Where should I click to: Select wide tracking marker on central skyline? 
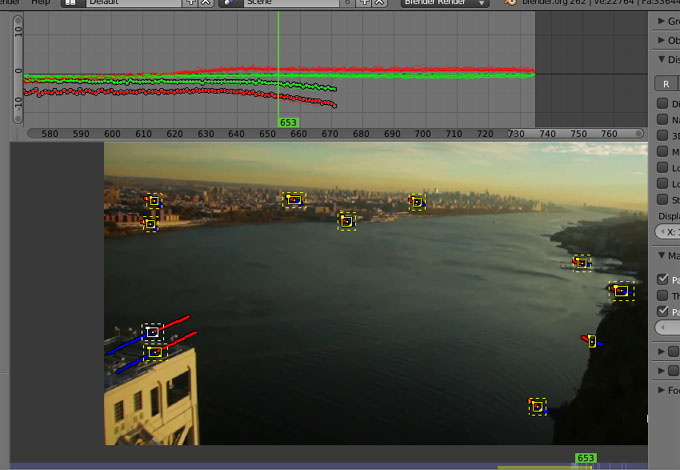click(x=294, y=200)
